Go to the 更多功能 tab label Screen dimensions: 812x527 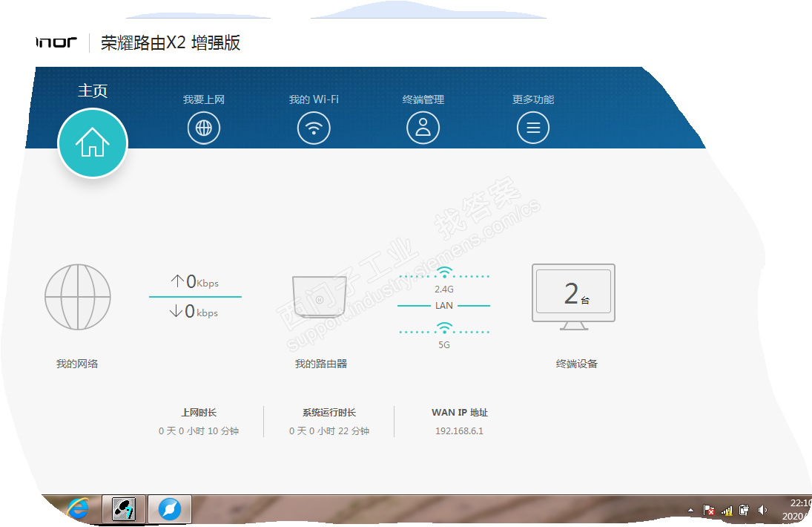click(533, 99)
